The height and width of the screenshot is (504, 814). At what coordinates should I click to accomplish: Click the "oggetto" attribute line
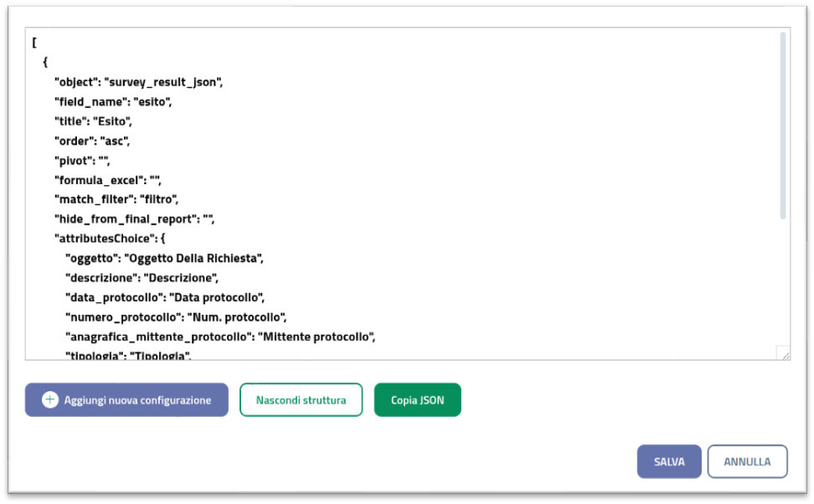pos(164,258)
